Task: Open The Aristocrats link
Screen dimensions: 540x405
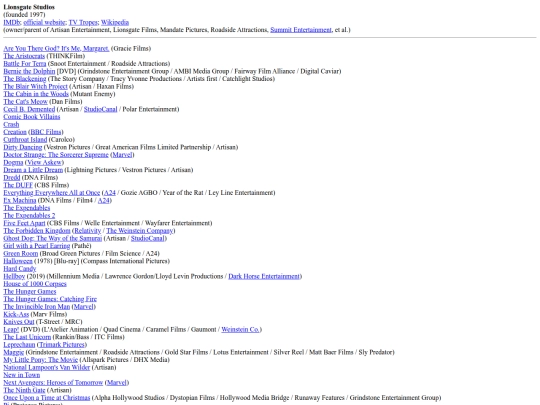Action: point(24,56)
